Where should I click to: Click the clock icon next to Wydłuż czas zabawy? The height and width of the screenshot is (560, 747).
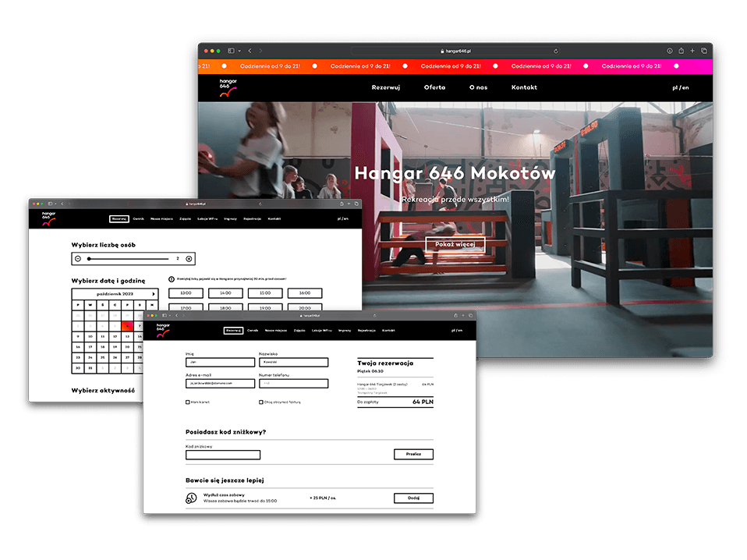coord(191,498)
